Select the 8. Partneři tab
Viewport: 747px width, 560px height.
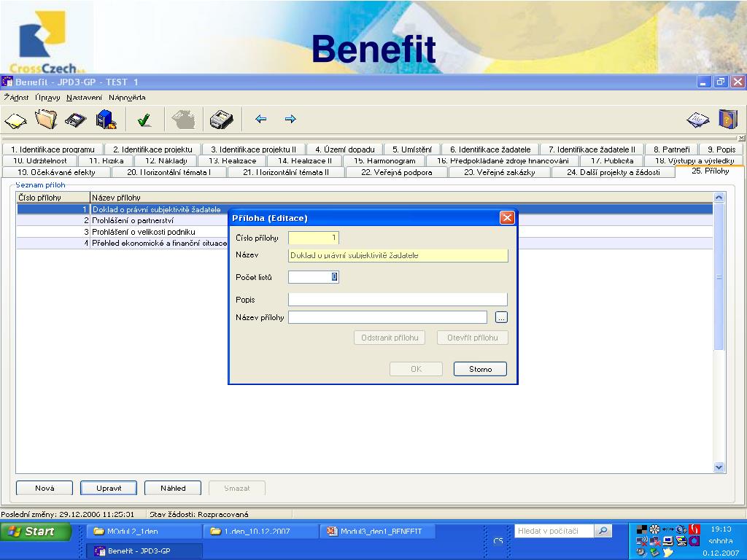pos(672,149)
